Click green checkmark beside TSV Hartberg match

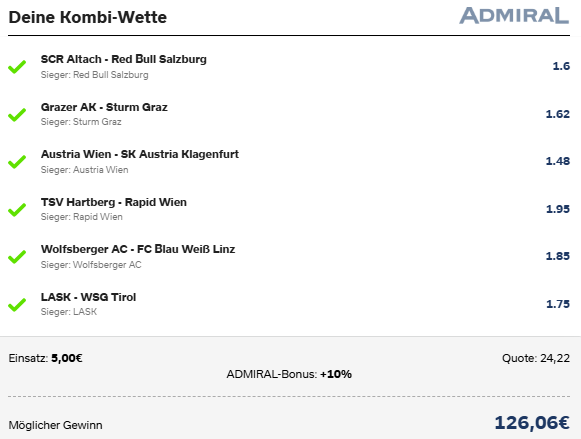(17, 209)
